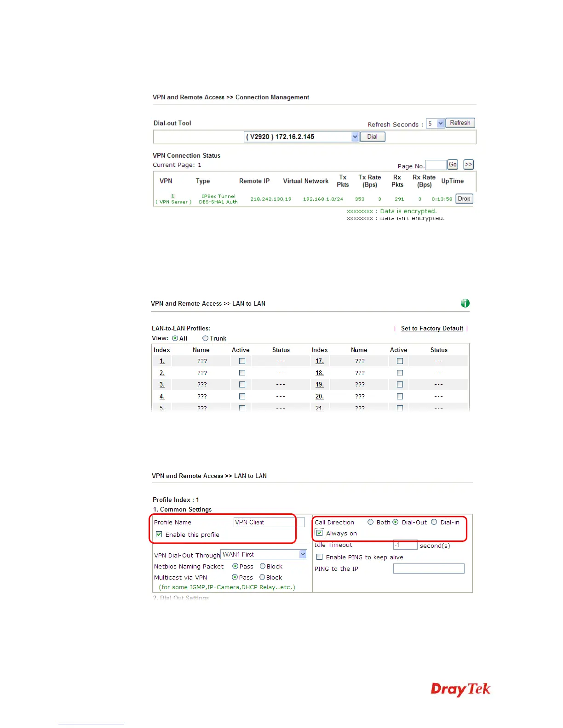Click Set to Factory Default link
Image resolution: width=563 pixels, height=728 pixels.
(432, 328)
